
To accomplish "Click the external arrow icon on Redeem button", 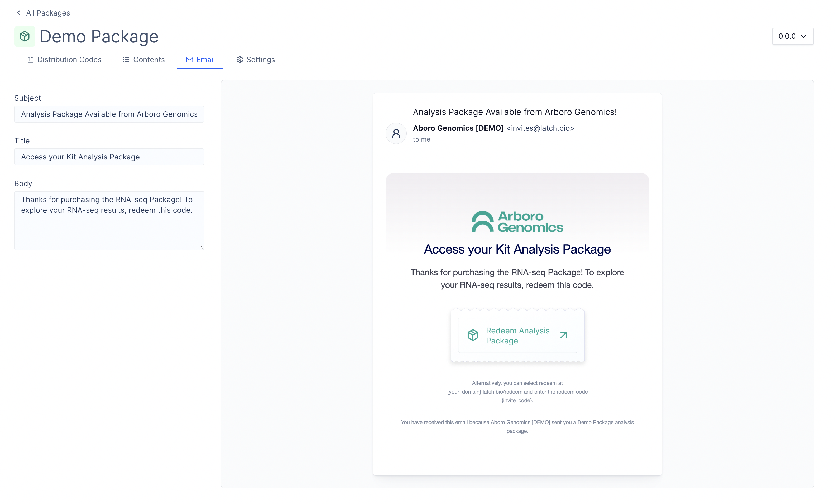I will 564,335.
